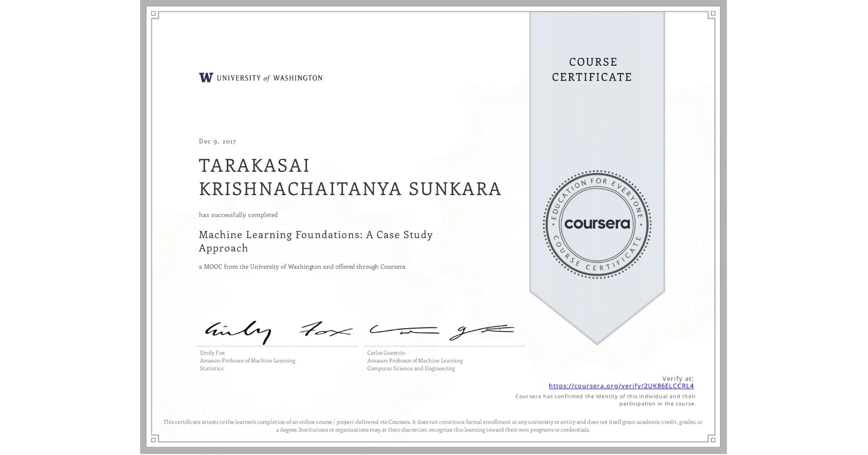The height and width of the screenshot is (455, 868).
Task: Select the printed name 'Emily Fox'
Action: click(212, 353)
